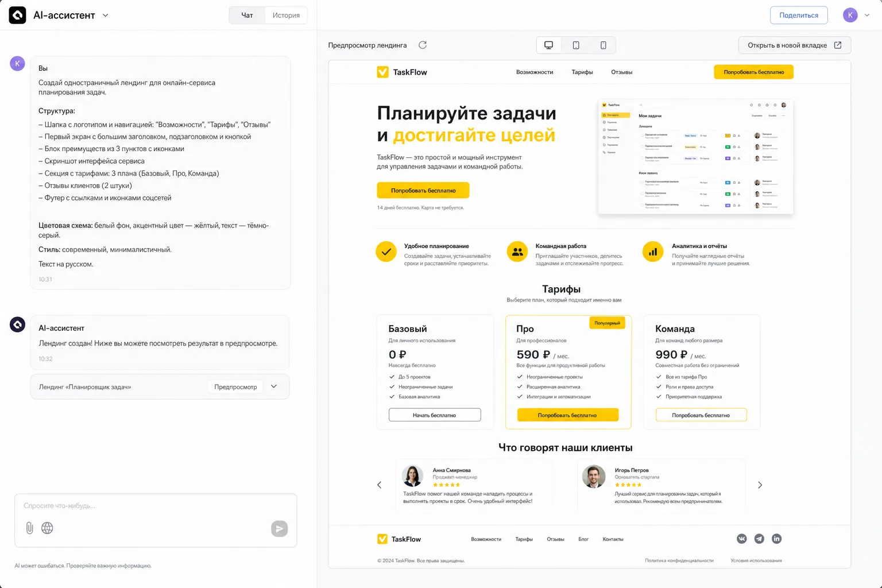The width and height of the screenshot is (882, 588).
Task: Click the footer TaskFlow logo
Action: click(399, 539)
